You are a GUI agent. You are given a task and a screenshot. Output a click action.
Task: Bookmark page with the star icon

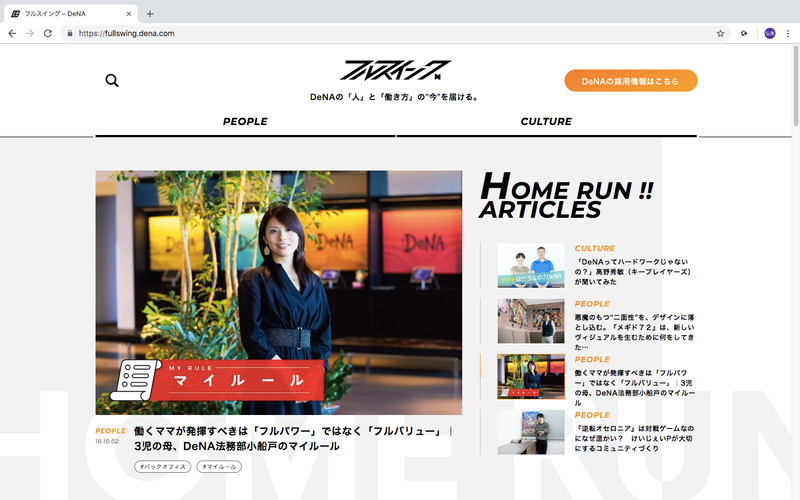click(720, 33)
